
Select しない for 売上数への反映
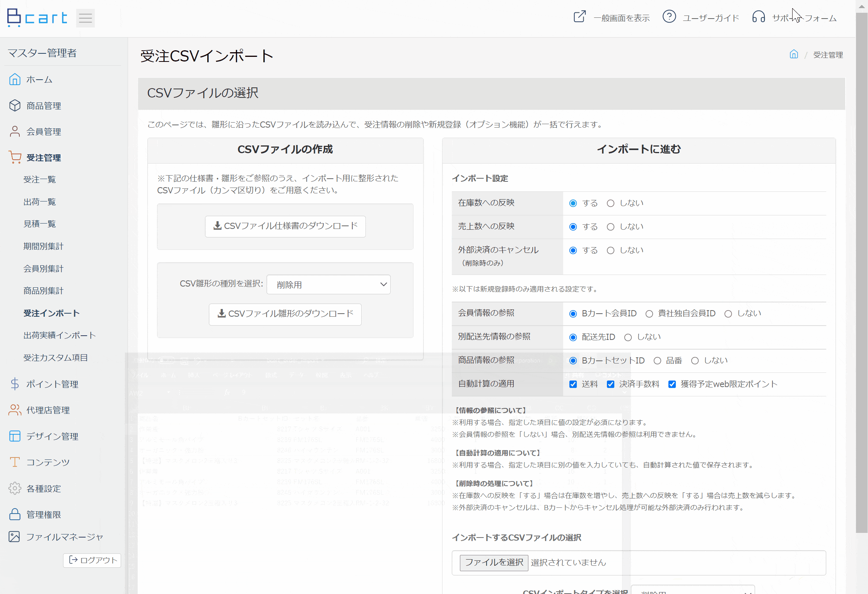[x=610, y=227]
